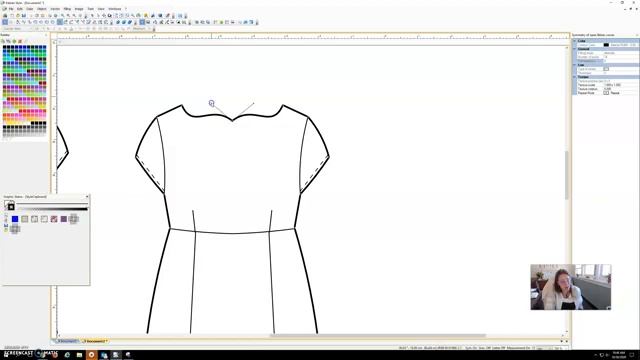Open the Edit menu
640x360 pixels.
[20, 9]
